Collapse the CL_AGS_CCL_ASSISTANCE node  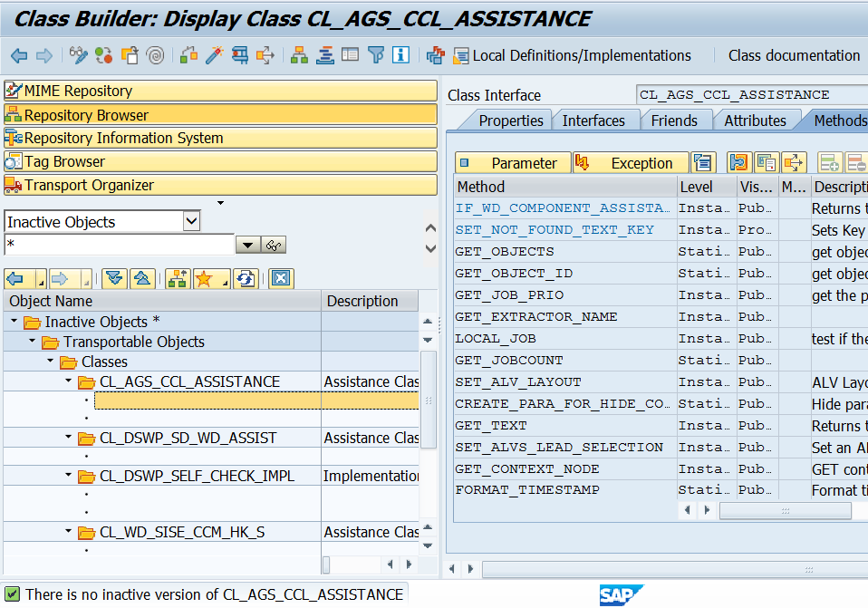pos(69,381)
